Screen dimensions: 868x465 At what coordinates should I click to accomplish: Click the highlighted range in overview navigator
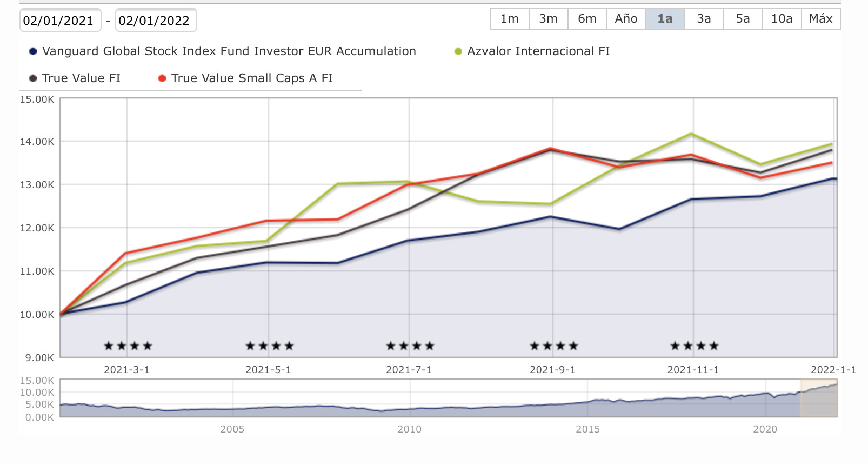tap(818, 398)
